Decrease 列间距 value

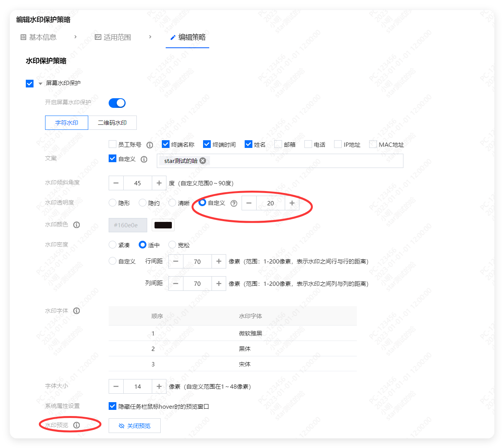tap(176, 284)
